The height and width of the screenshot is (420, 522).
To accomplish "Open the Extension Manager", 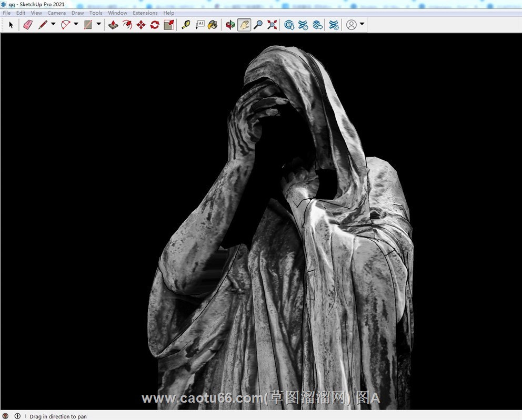I will [x=334, y=25].
